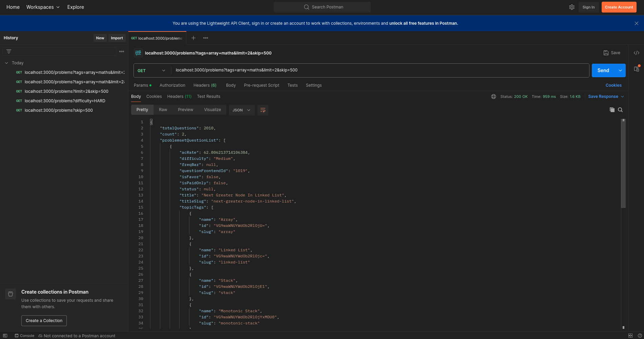Copy response body with copy icon

point(612,110)
